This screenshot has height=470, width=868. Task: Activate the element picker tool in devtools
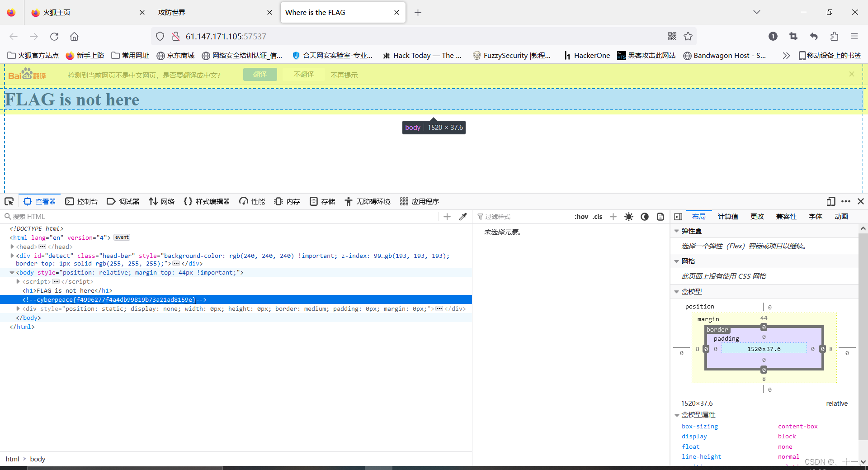(x=9, y=201)
